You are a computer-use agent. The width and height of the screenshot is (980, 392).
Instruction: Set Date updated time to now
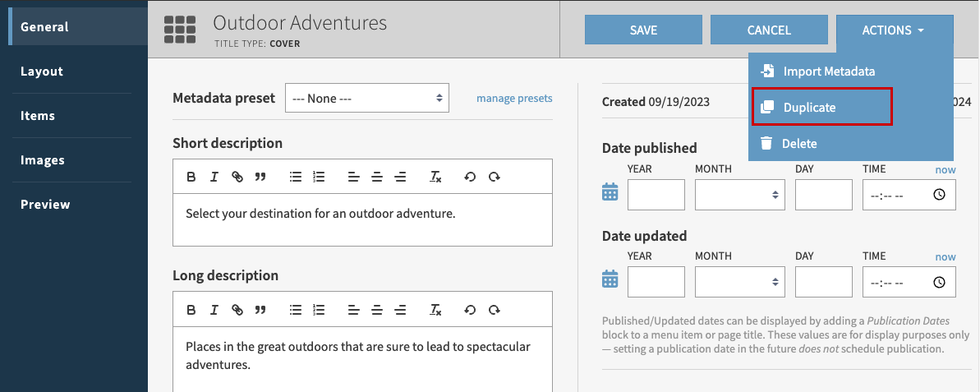[945, 256]
